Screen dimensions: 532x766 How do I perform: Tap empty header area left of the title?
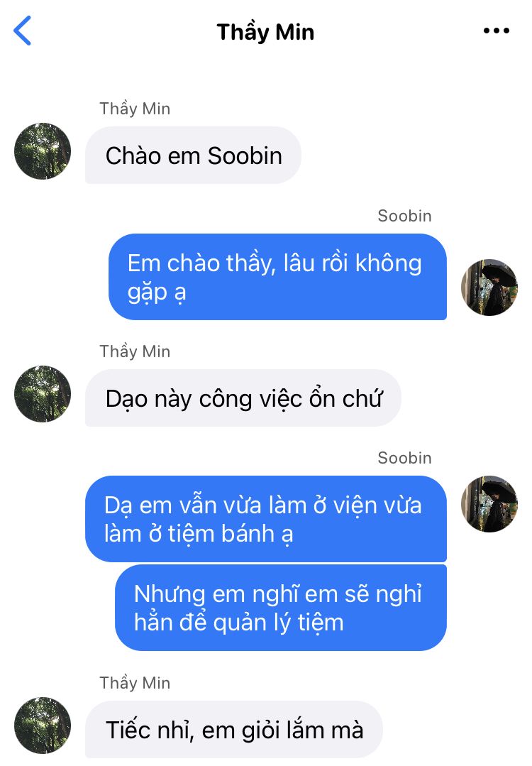[x=122, y=32]
